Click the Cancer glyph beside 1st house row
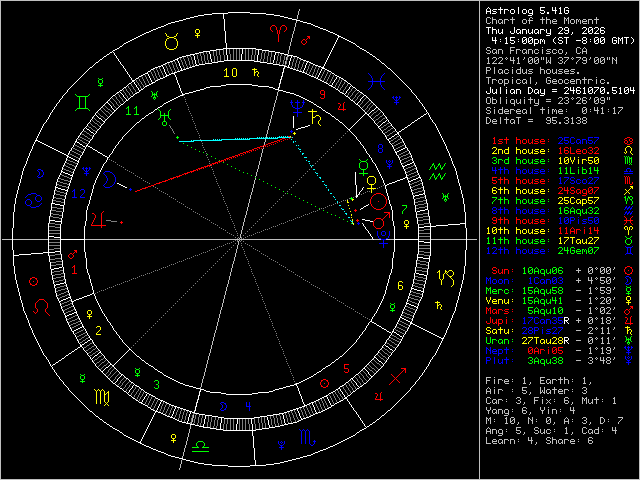The height and width of the screenshot is (480, 640). coord(629,141)
